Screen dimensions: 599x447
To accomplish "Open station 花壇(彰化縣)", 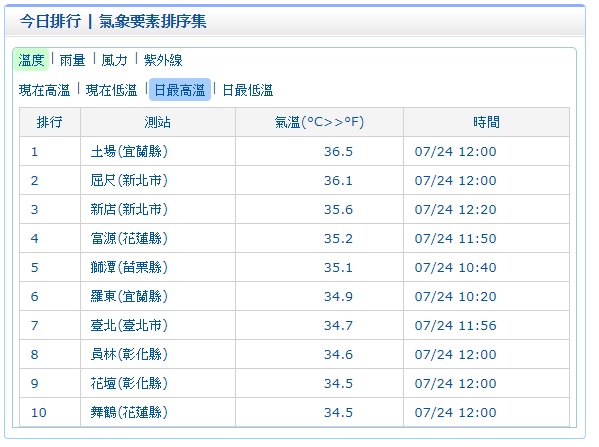I will [x=129, y=384].
